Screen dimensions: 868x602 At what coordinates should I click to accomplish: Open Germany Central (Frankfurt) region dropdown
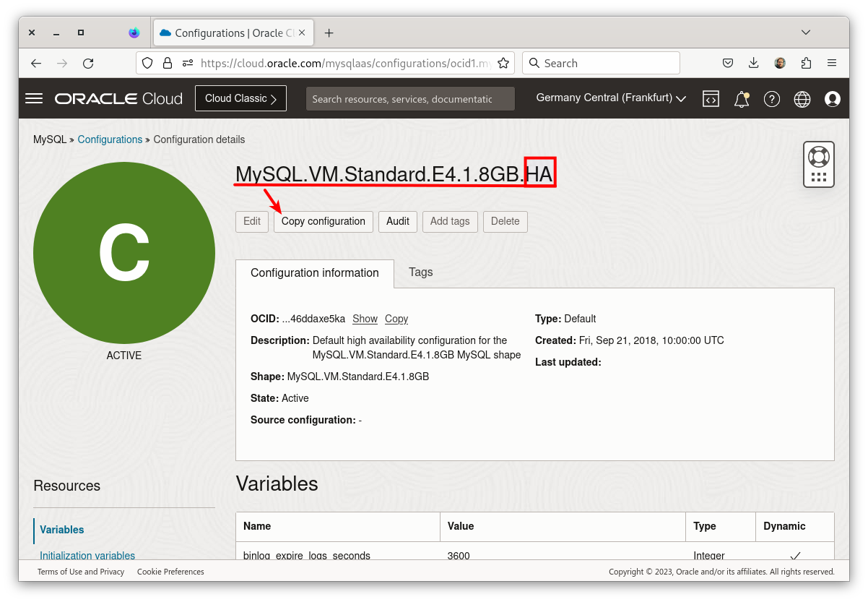[x=611, y=98]
